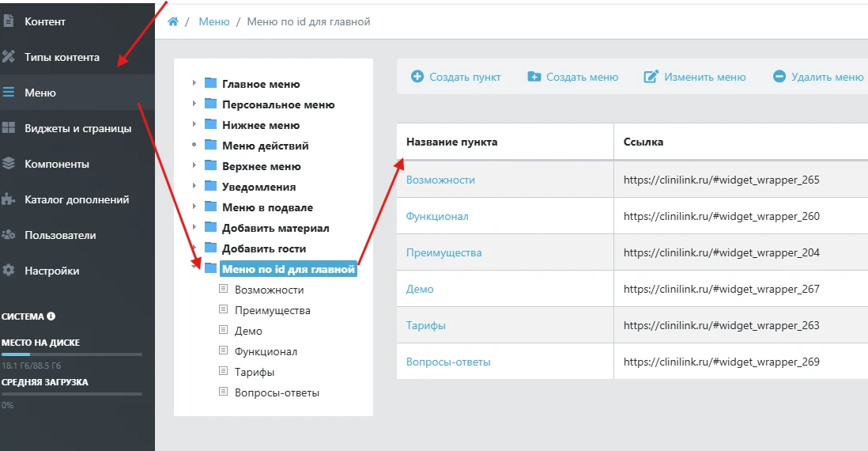The image size is (868, 451).
Task: Open the Компоненты sidebar section
Action: [77, 164]
